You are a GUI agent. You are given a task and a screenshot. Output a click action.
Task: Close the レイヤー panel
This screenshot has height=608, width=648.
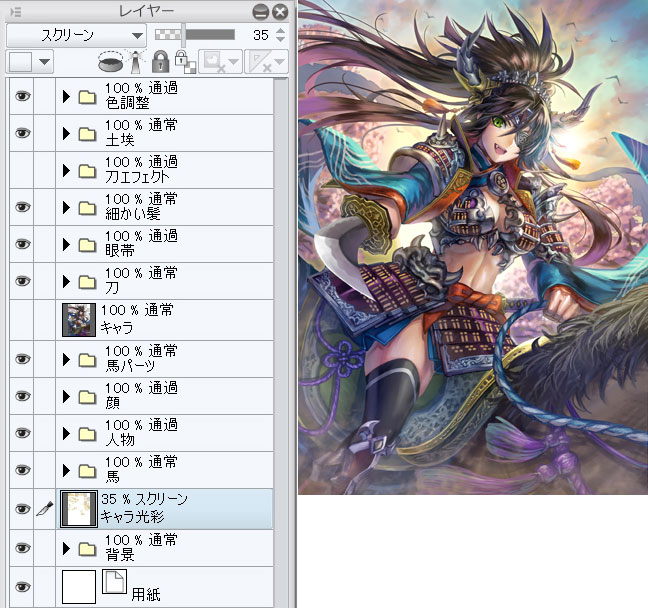tap(281, 12)
